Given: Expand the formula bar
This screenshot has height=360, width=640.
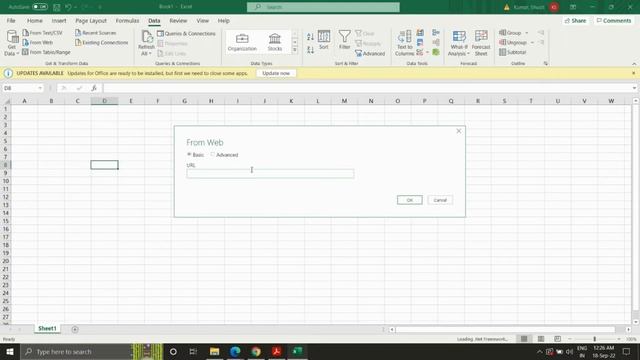Looking at the screenshot, I should 634,88.
